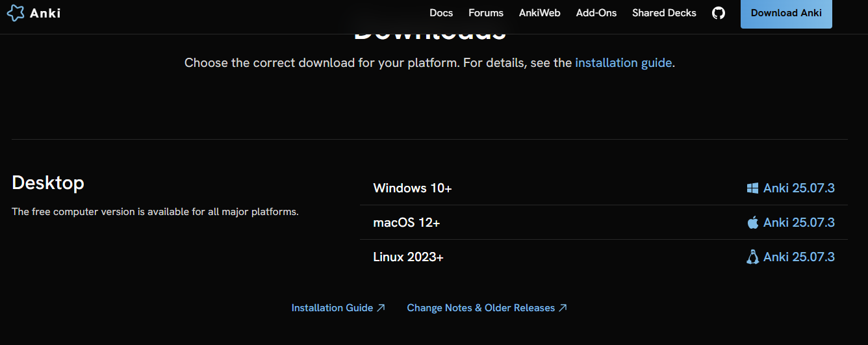
Task: Download Anki 25.07.3 text link for Linux 2023+
Action: 798,257
